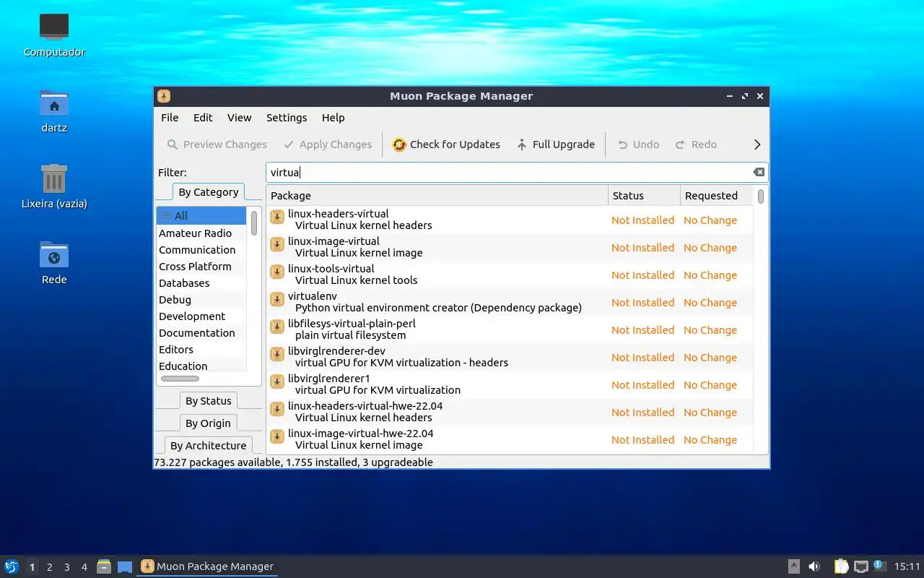Click the category list horizontal scrollbar
Viewport: 924px width, 578px height.
[x=180, y=379]
